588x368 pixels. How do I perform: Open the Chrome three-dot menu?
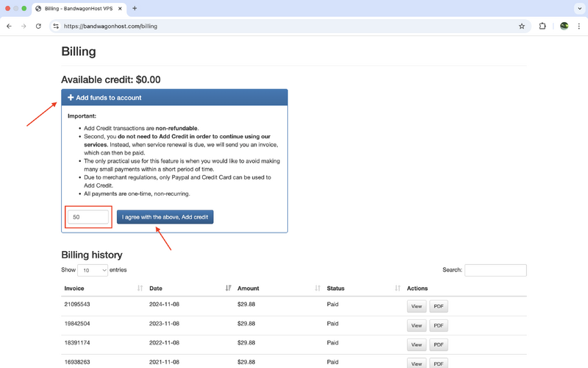tap(579, 26)
